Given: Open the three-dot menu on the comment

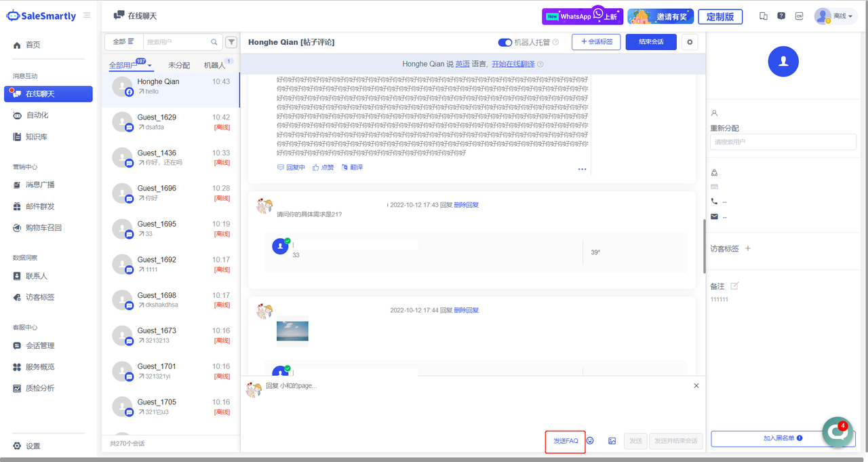Looking at the screenshot, I should pyautogui.click(x=582, y=169).
